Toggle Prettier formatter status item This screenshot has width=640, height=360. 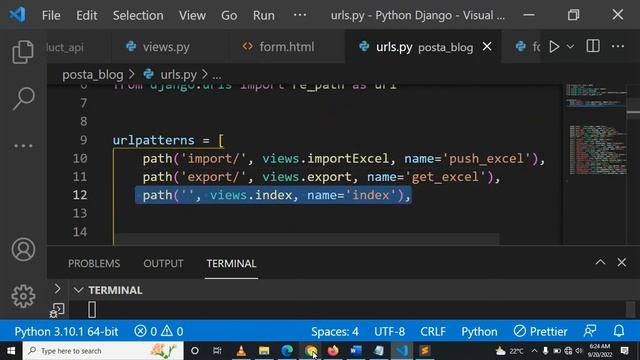point(540,331)
